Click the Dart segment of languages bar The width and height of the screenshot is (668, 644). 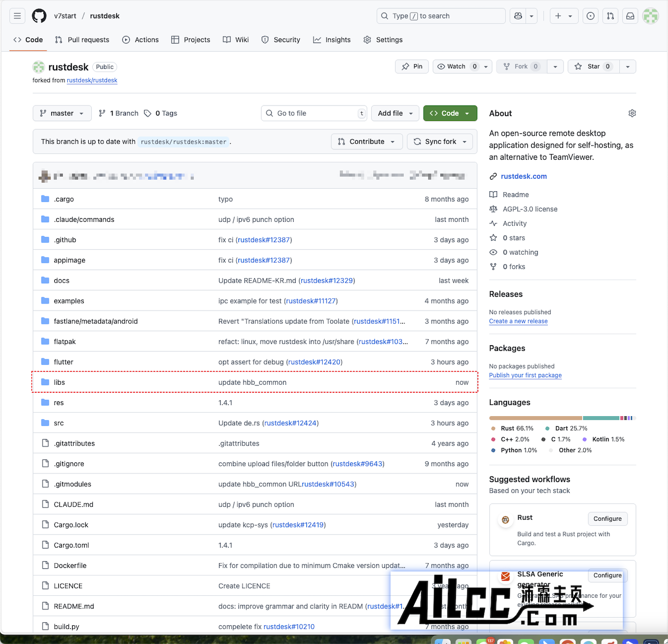pyautogui.click(x=601, y=418)
